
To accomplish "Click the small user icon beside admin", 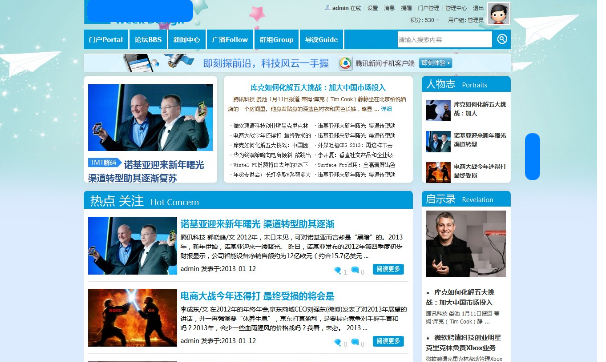I will pos(327,8).
